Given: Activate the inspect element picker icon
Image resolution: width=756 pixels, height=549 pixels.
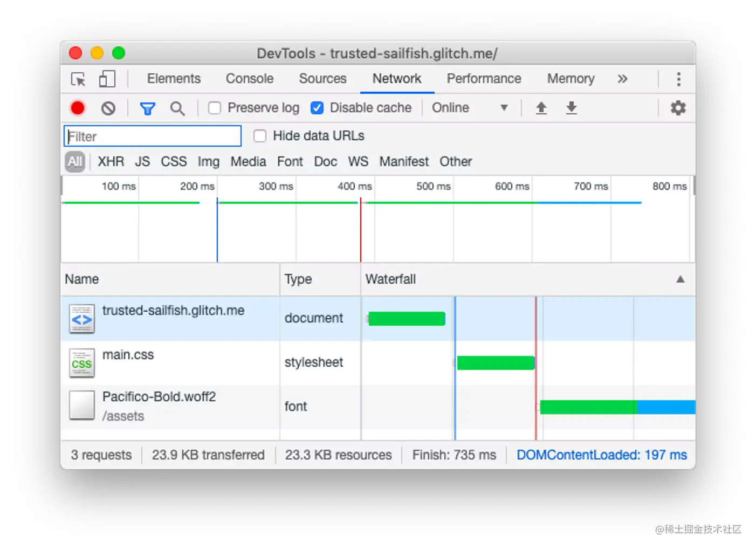Looking at the screenshot, I should pyautogui.click(x=78, y=79).
